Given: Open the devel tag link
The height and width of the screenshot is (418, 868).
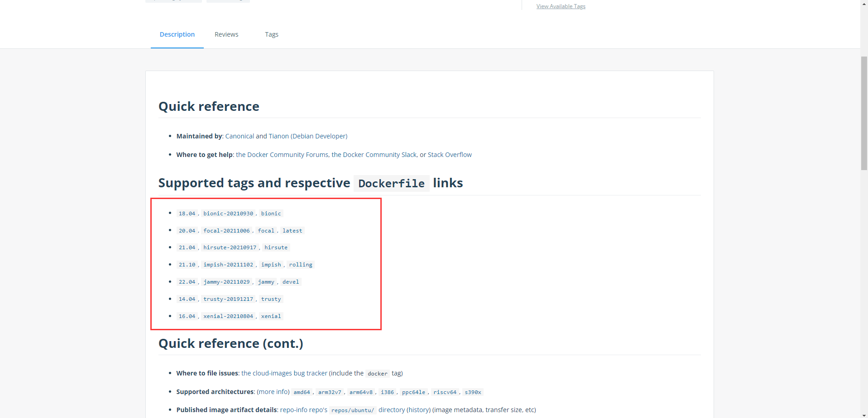Looking at the screenshot, I should tap(291, 282).
